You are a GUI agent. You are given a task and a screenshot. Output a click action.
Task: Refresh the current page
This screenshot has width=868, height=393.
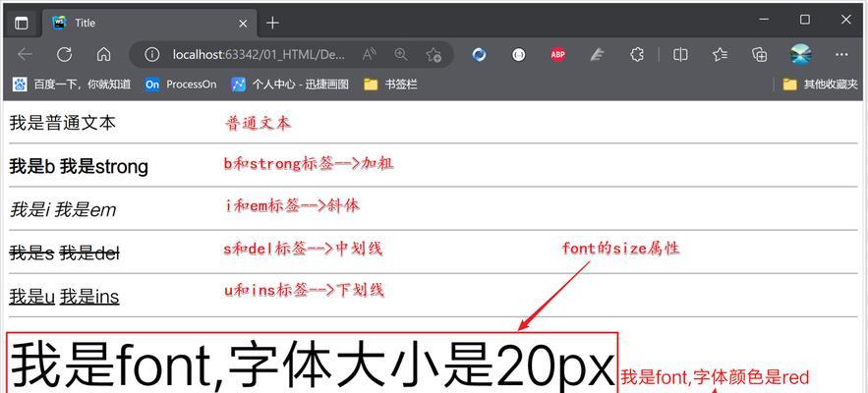[65, 54]
